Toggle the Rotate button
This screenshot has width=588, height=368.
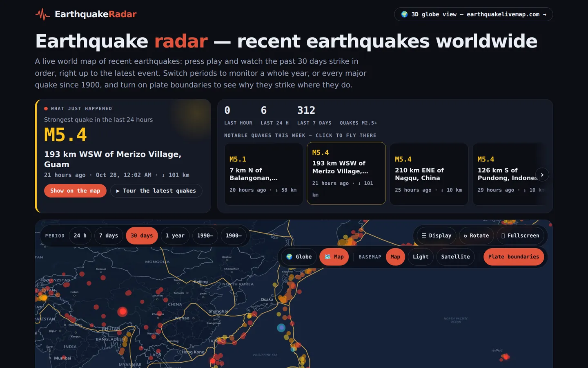point(477,236)
